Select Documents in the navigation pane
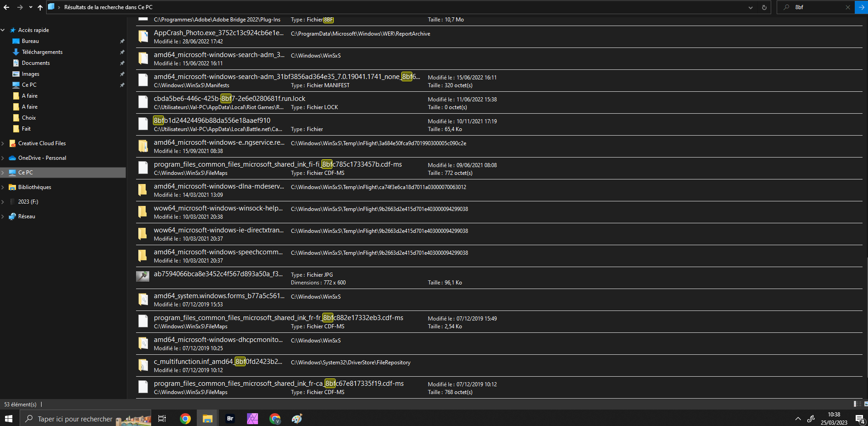 click(36, 63)
